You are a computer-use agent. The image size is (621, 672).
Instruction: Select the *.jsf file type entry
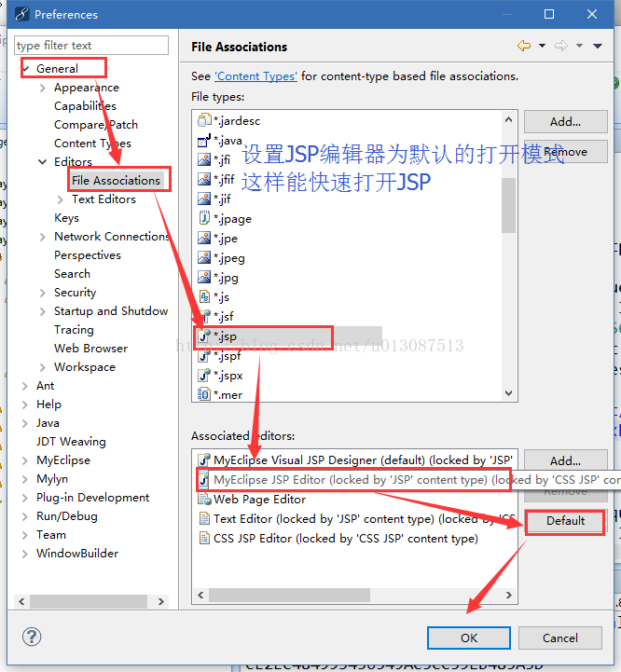pyautogui.click(x=224, y=316)
